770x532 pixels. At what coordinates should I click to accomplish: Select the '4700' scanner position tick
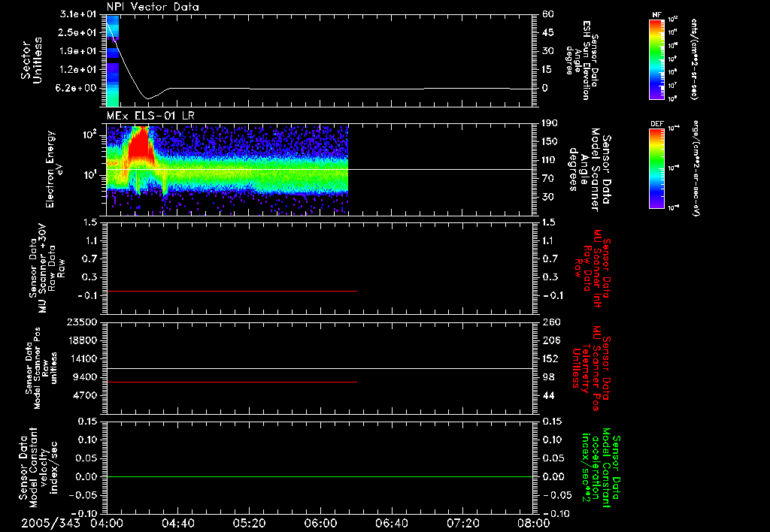pos(86,395)
